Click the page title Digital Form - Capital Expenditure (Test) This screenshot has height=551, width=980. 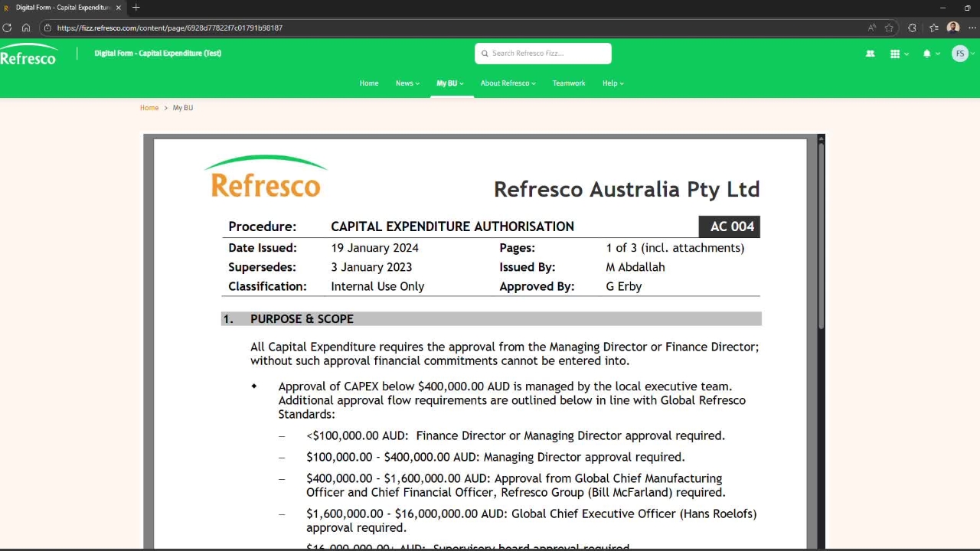(158, 54)
